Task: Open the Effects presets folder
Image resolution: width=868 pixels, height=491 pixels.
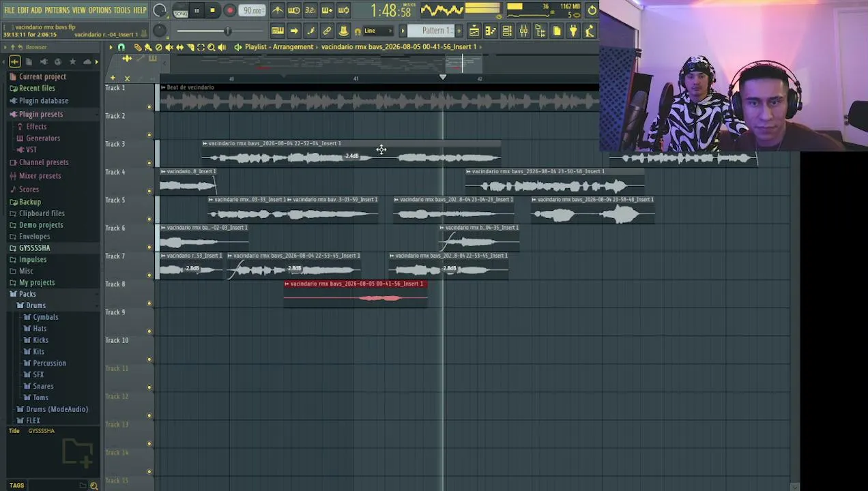Action: [35, 126]
